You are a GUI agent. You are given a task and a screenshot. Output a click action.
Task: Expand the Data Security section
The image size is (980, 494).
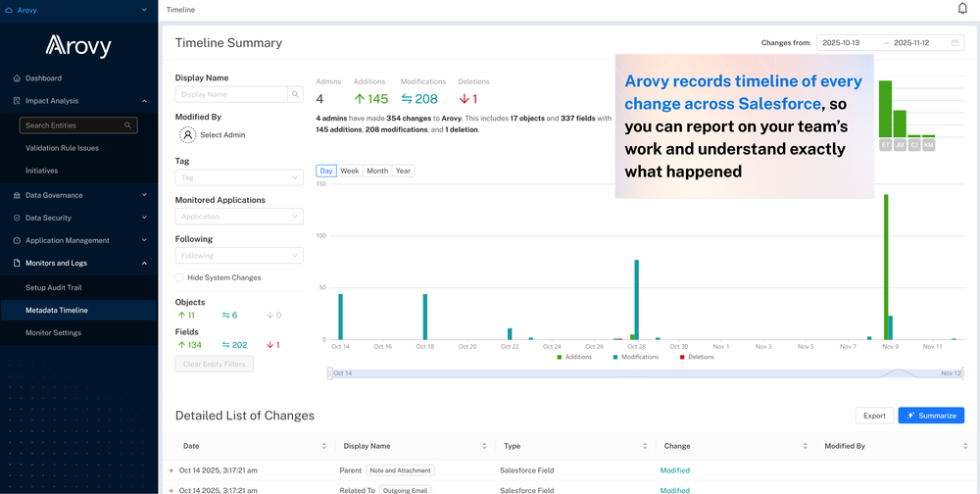coord(144,218)
